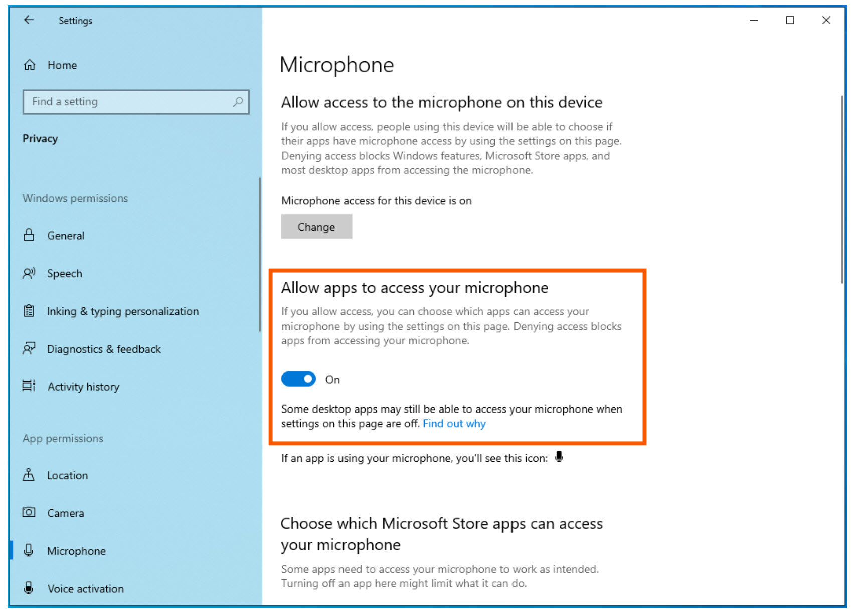The width and height of the screenshot is (854, 616).
Task: Click the Voice activation icon
Action: tap(29, 588)
